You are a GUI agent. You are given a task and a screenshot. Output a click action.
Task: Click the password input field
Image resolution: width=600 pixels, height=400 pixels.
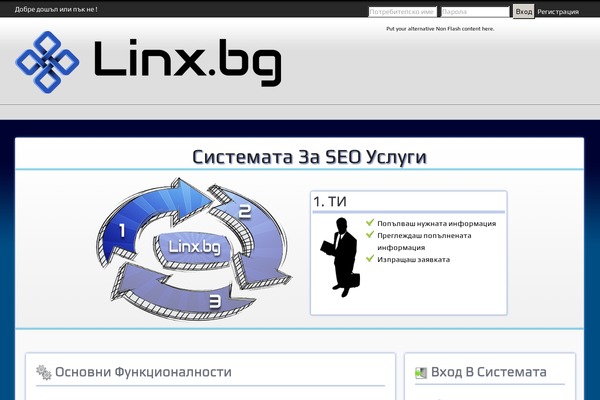pyautogui.click(x=475, y=12)
